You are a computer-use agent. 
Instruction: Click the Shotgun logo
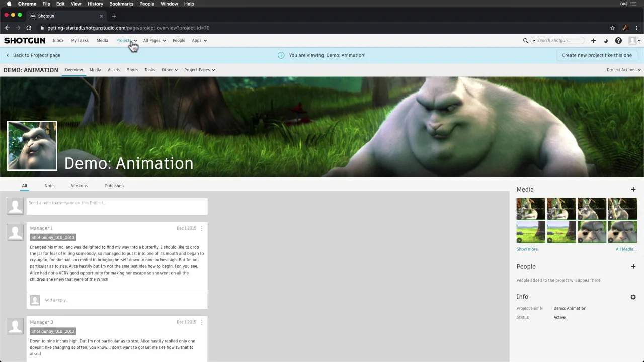tap(25, 40)
